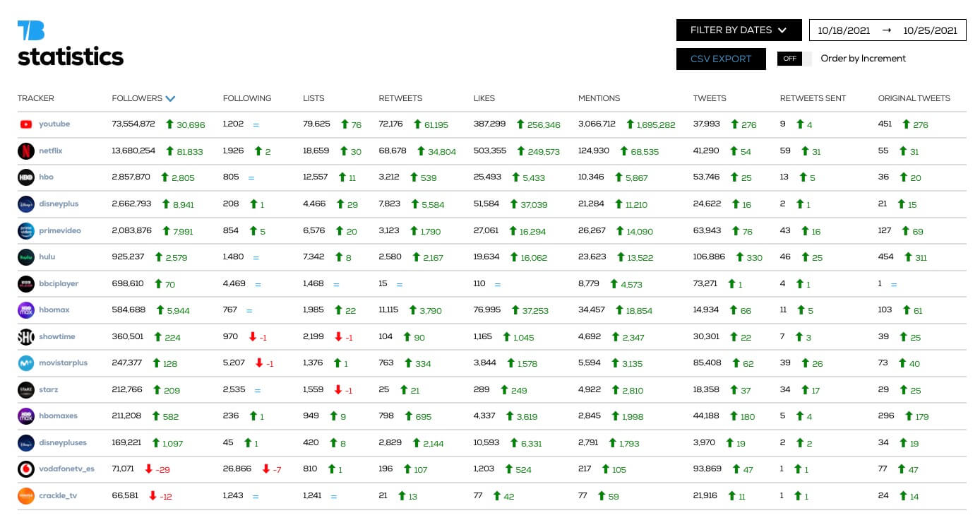Sort by Likes column header

(x=484, y=98)
